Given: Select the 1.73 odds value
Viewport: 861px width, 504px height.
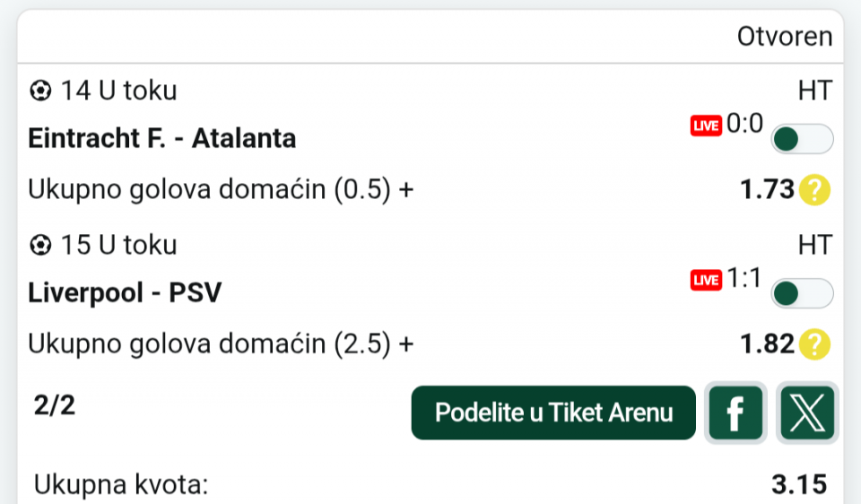Looking at the screenshot, I should pos(768,190).
